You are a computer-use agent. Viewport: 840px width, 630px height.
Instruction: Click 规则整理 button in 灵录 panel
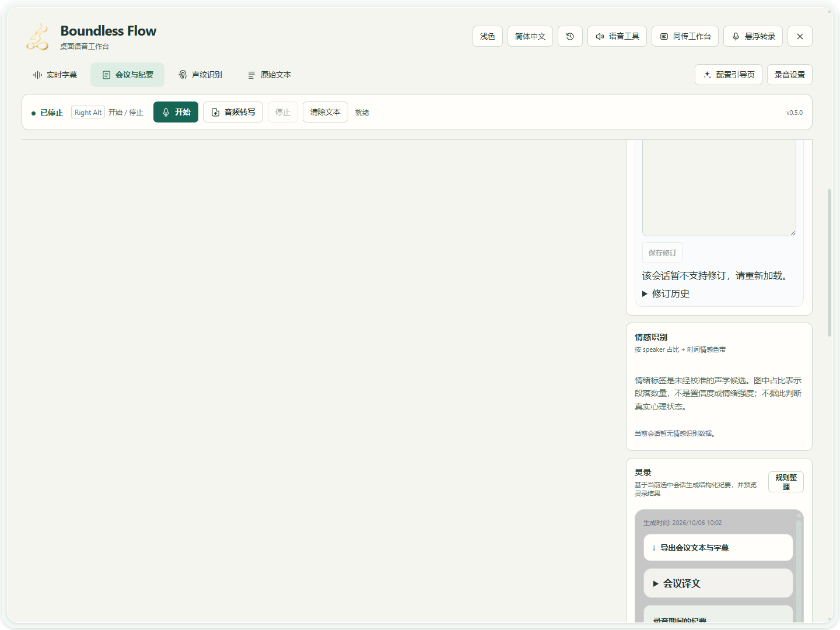point(786,482)
